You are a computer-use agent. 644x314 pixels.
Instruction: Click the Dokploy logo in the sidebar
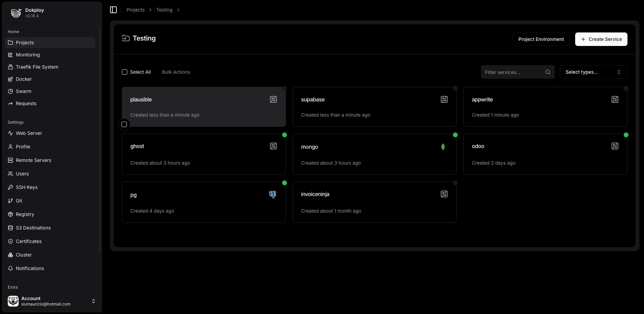(x=16, y=13)
